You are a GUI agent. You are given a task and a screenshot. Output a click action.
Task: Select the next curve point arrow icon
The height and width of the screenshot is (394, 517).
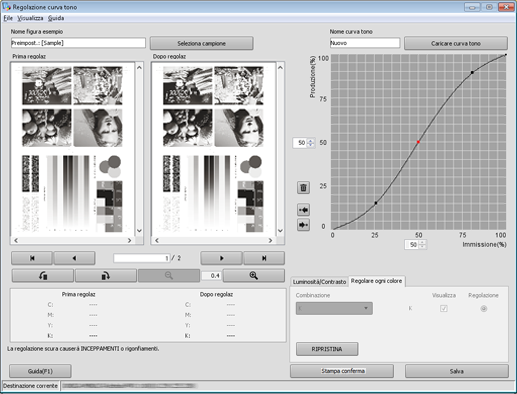pyautogui.click(x=303, y=225)
